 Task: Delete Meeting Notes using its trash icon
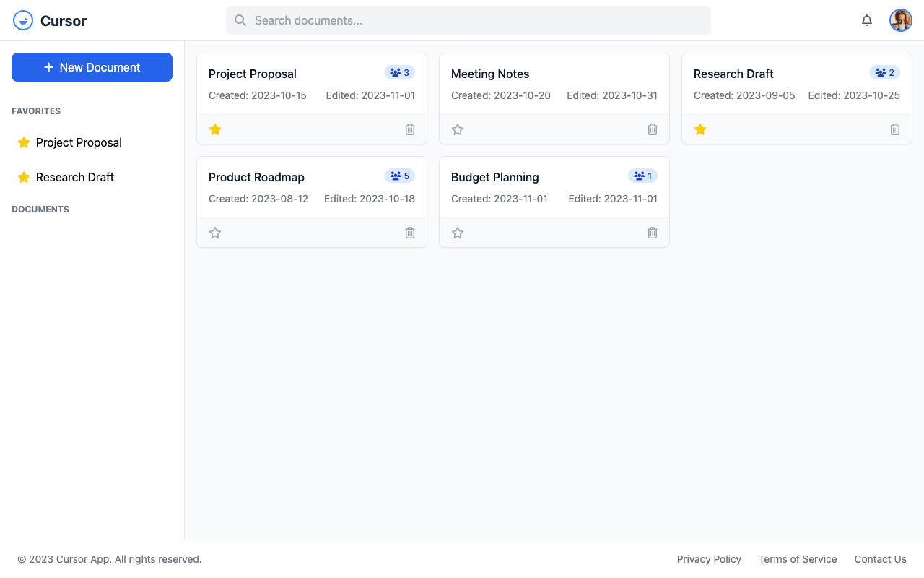(652, 129)
